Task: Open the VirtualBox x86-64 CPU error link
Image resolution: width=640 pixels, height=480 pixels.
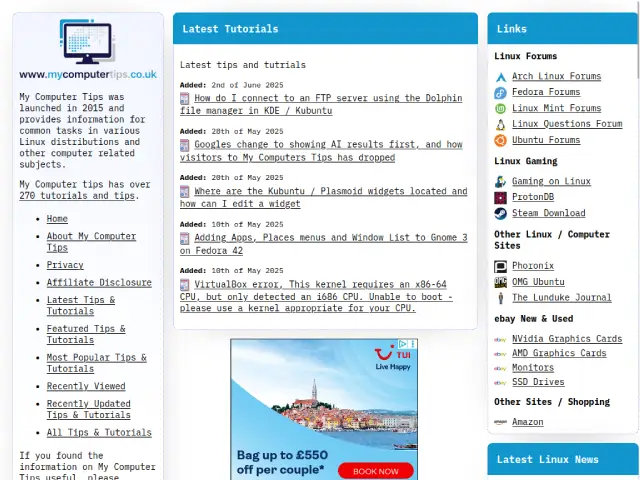Action: click(316, 296)
